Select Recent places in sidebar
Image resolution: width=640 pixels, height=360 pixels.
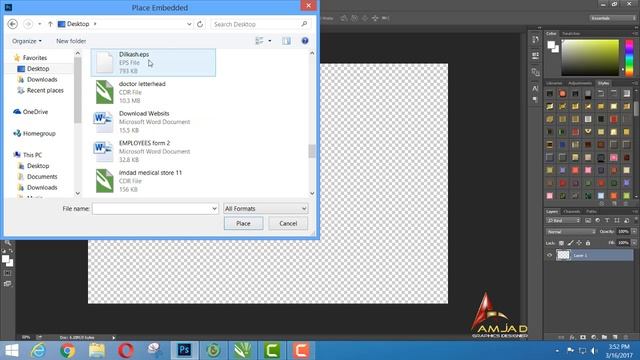tap(45, 90)
